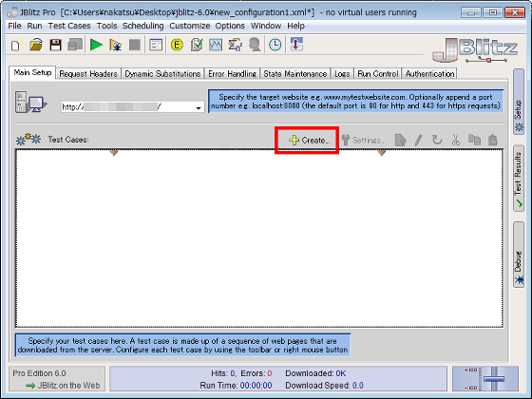Click the debug run icon with the bug
The height and width of the screenshot is (399, 532).
coord(116,45)
